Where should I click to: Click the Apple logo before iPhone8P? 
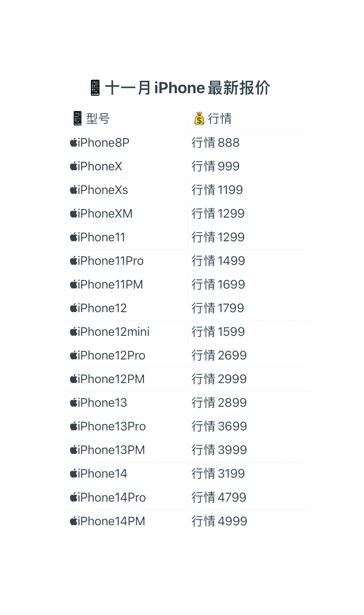tap(73, 143)
